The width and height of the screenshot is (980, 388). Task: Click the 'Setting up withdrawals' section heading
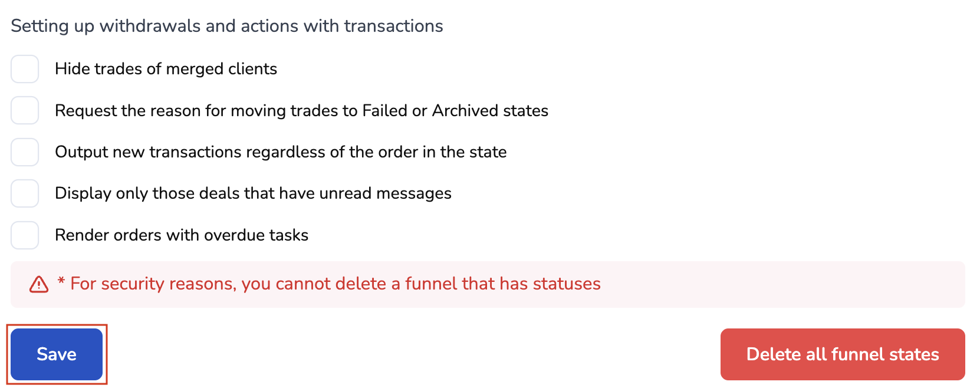click(226, 26)
